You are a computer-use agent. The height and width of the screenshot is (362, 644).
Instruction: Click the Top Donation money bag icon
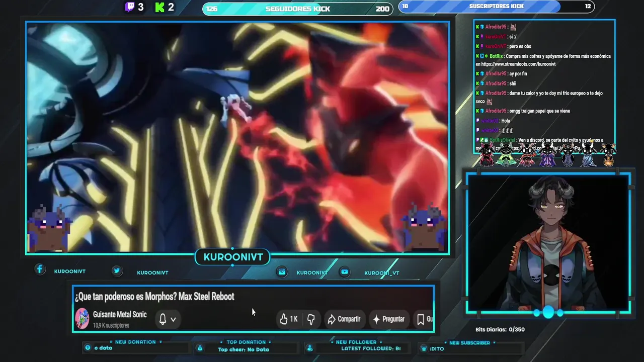tap(200, 348)
